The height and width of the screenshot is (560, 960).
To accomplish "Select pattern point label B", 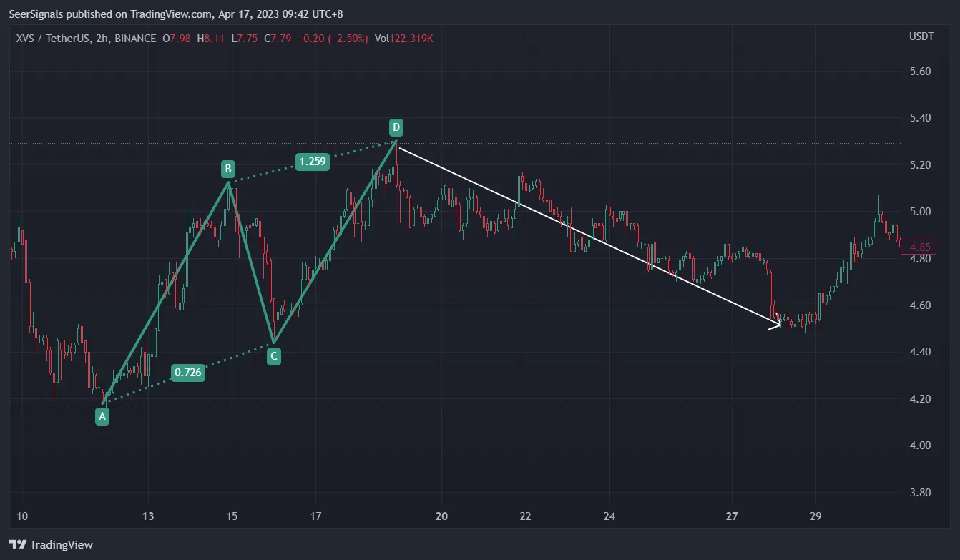I will (x=227, y=169).
